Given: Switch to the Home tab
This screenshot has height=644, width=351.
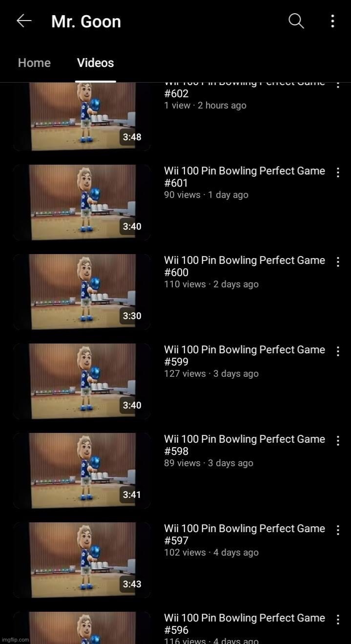Looking at the screenshot, I should [x=34, y=63].
